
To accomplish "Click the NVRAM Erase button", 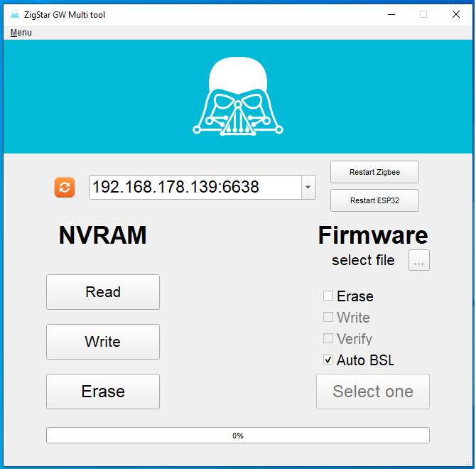I will 103,392.
